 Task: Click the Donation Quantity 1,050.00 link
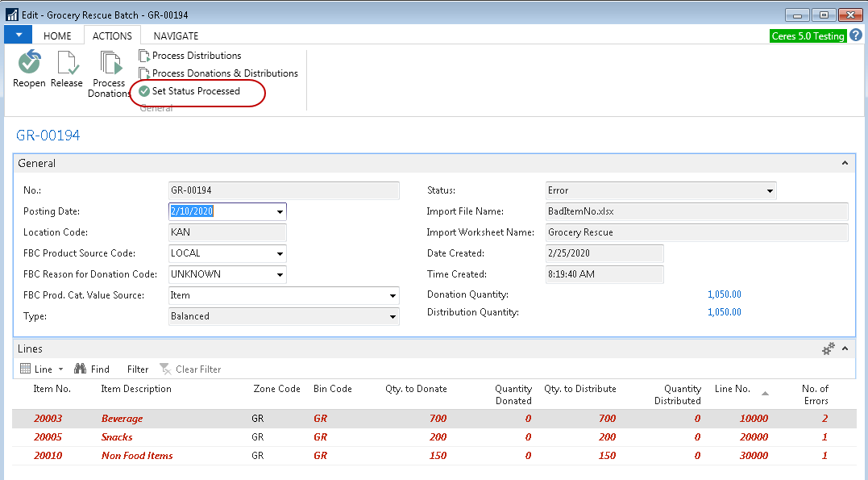(x=724, y=294)
